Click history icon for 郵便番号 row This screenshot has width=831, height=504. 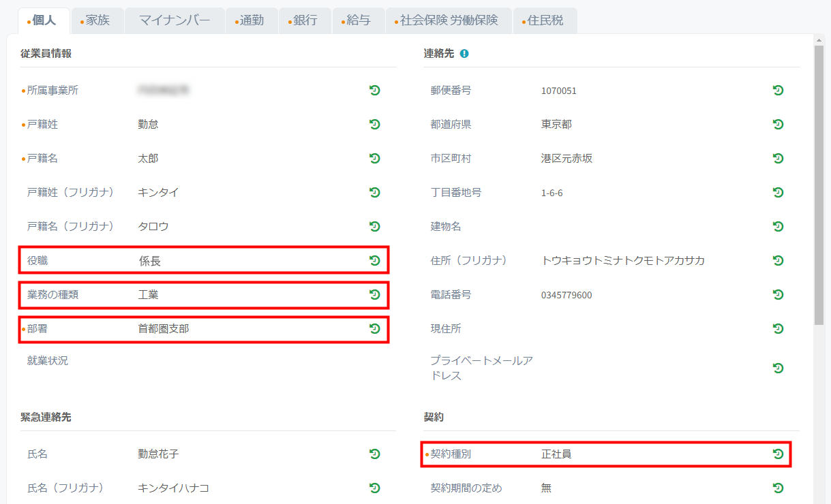click(778, 90)
